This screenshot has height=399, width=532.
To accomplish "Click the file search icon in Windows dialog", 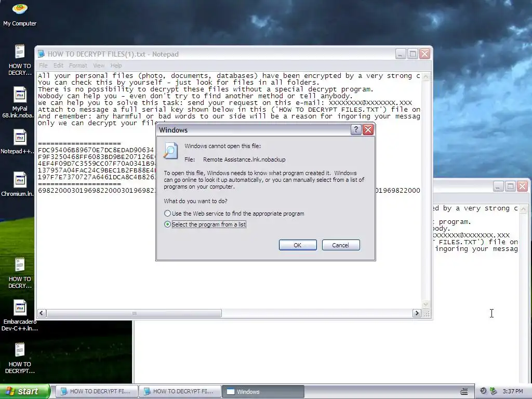I will [170, 151].
